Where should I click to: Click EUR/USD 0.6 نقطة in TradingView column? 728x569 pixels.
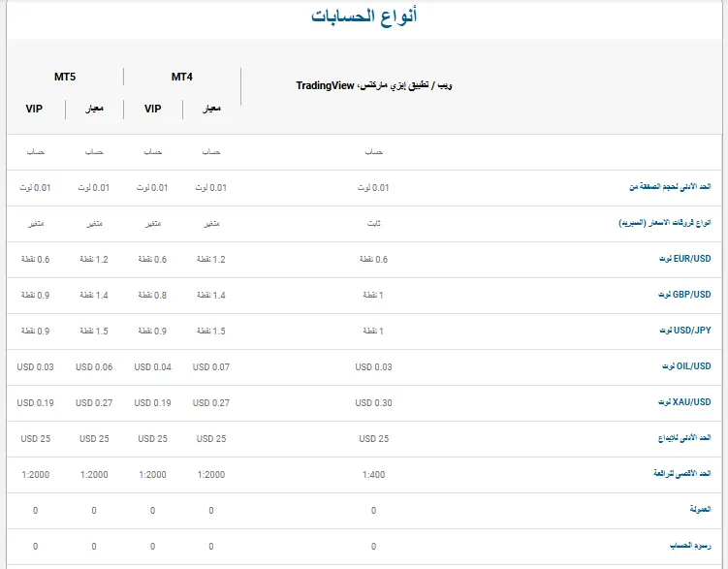pyautogui.click(x=374, y=260)
